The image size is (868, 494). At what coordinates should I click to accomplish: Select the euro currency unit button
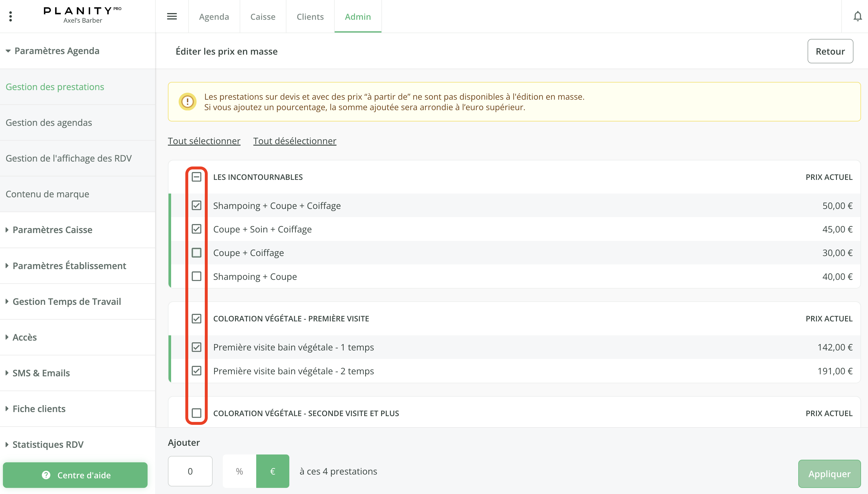[x=272, y=471]
